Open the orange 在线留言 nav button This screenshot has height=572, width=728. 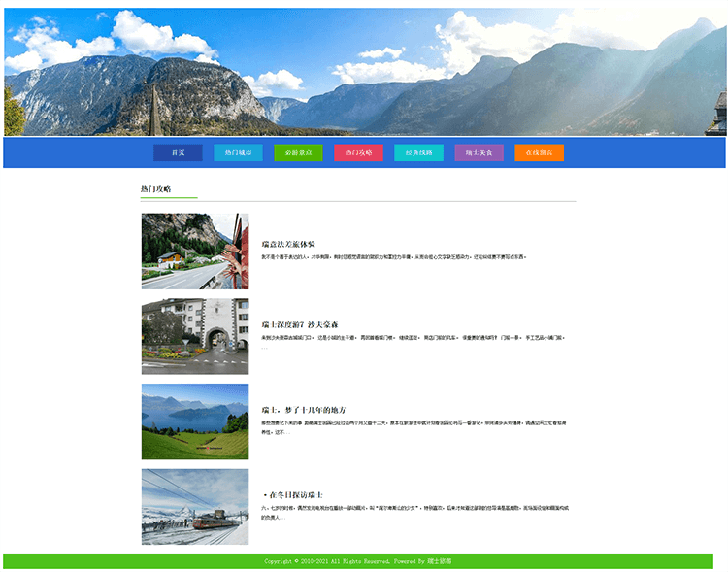539,152
